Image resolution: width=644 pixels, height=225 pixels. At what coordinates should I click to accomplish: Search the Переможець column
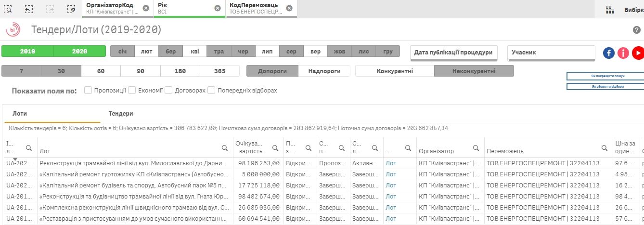click(x=605, y=148)
